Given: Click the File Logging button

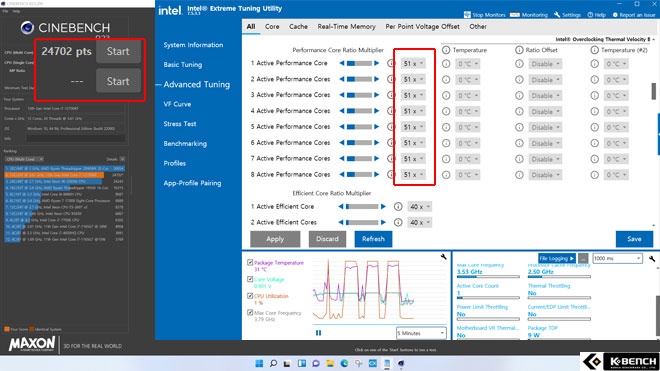Looking at the screenshot, I should tap(556, 259).
